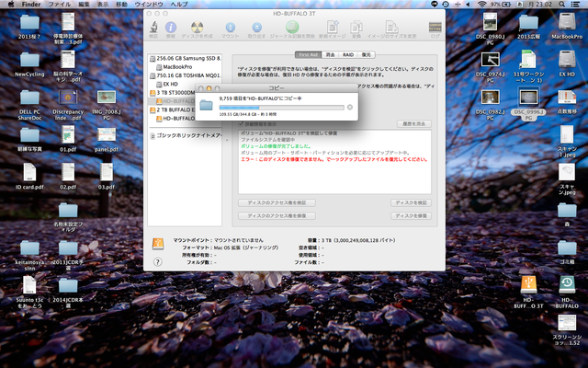Image resolution: width=588 pixels, height=368 pixels.
Task: Select the HD-BUFF...O 3T orange USB drive icon
Action: tap(529, 284)
